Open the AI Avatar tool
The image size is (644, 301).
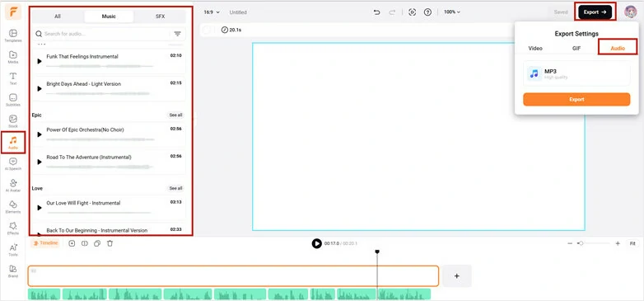coord(13,186)
